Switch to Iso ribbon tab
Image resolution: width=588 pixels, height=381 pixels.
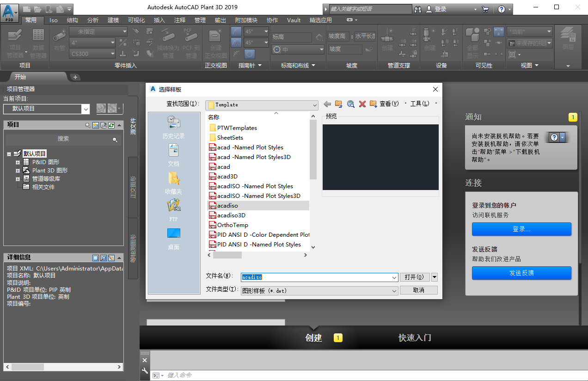click(x=54, y=20)
